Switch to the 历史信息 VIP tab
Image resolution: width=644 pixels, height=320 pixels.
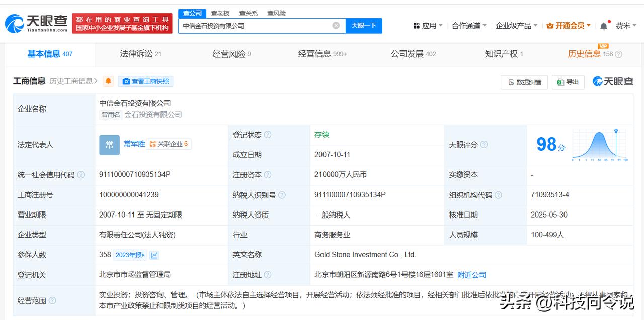[x=590, y=54]
